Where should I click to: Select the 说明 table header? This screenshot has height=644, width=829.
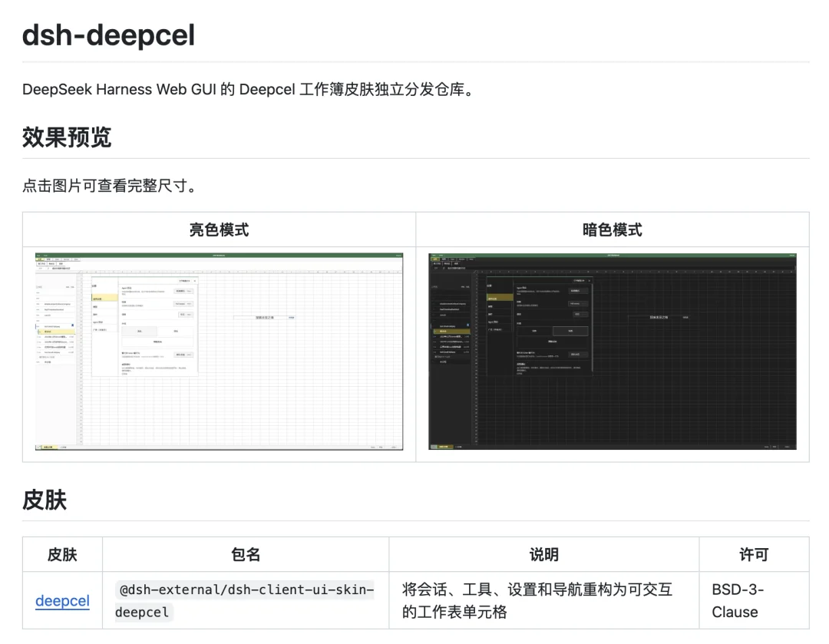click(x=544, y=555)
